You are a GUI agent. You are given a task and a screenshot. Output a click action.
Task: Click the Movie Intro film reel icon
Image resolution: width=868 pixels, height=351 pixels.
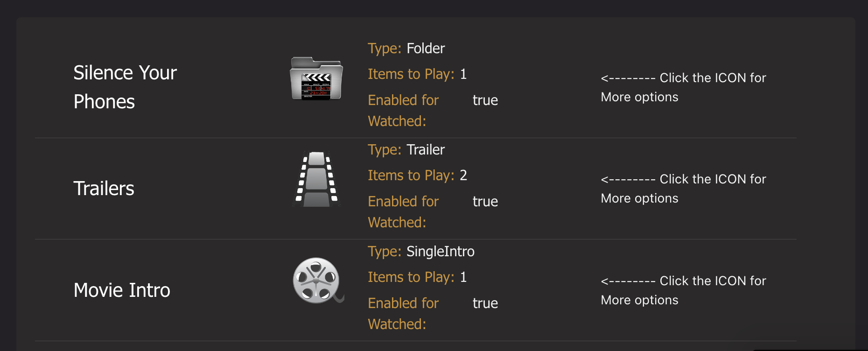[x=317, y=281]
